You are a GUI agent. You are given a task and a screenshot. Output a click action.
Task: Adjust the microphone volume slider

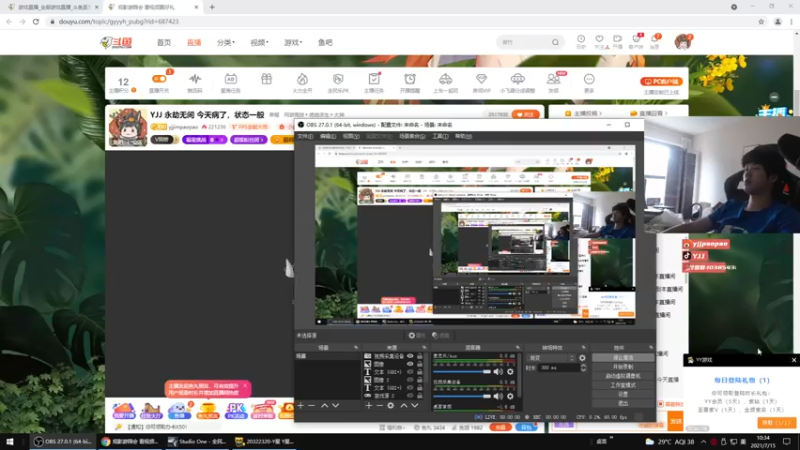point(462,372)
